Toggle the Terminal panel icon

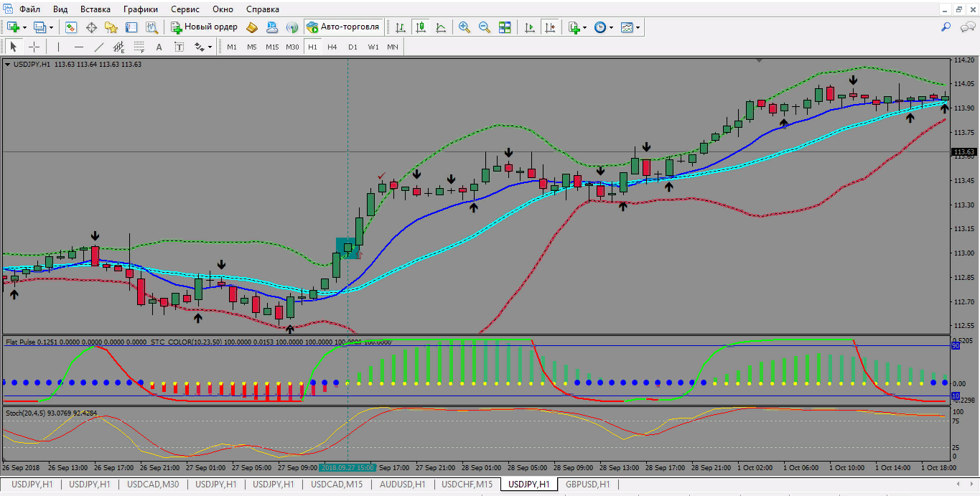pos(131,27)
